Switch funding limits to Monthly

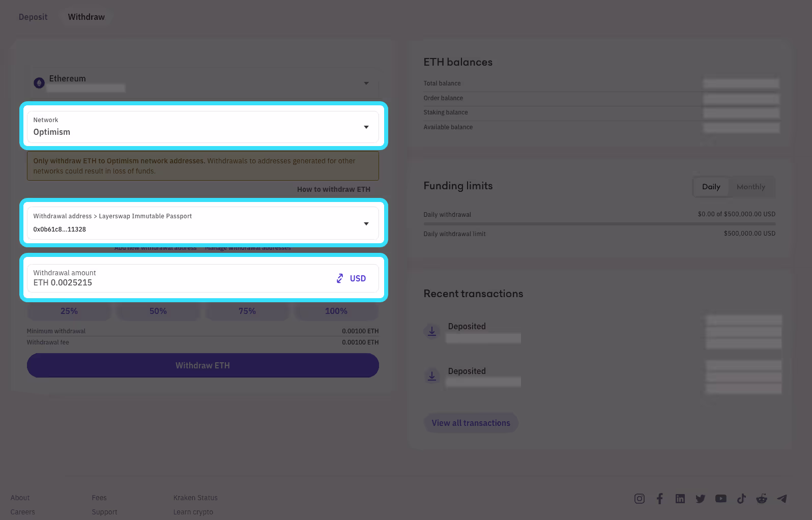[751, 187]
